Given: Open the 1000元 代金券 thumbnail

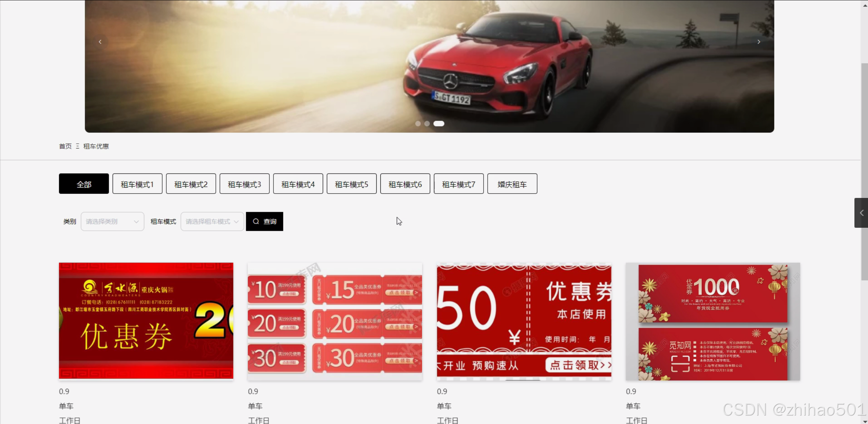Looking at the screenshot, I should [x=713, y=321].
